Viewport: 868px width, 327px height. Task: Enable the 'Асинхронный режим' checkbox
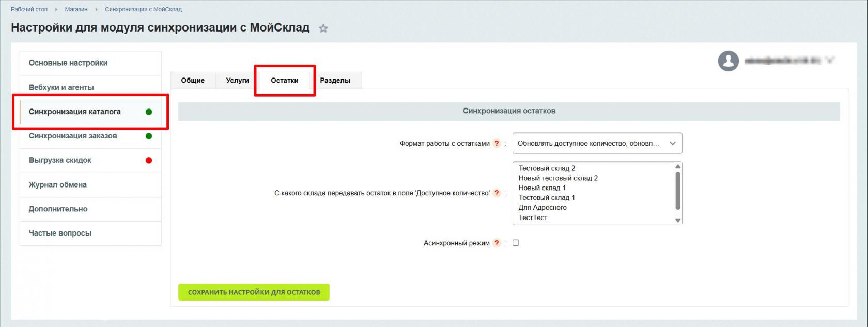click(x=516, y=243)
